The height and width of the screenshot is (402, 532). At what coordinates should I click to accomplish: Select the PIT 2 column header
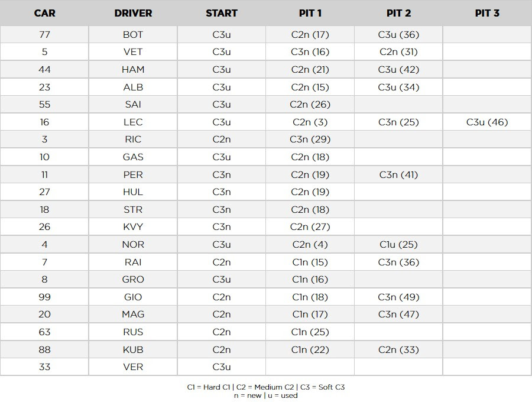point(398,13)
